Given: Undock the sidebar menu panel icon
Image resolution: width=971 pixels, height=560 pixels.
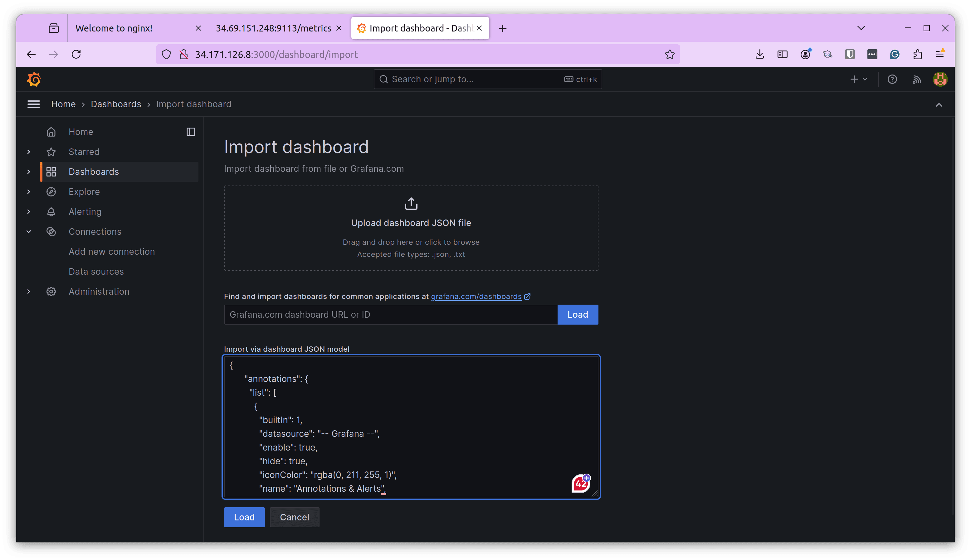Looking at the screenshot, I should (191, 132).
